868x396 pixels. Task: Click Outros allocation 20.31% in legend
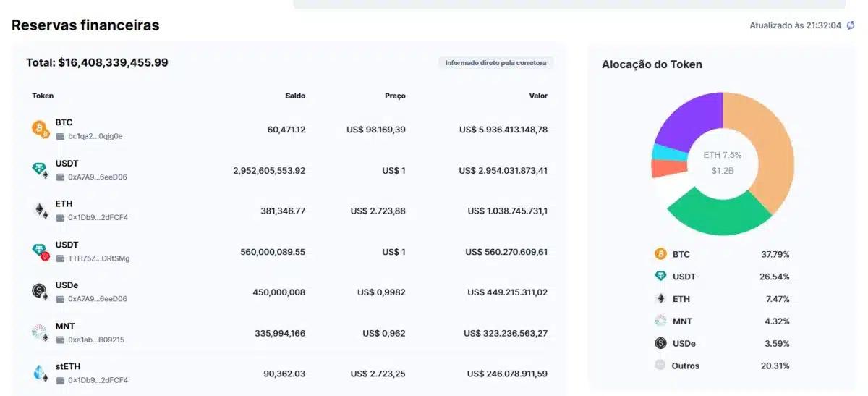coord(775,366)
